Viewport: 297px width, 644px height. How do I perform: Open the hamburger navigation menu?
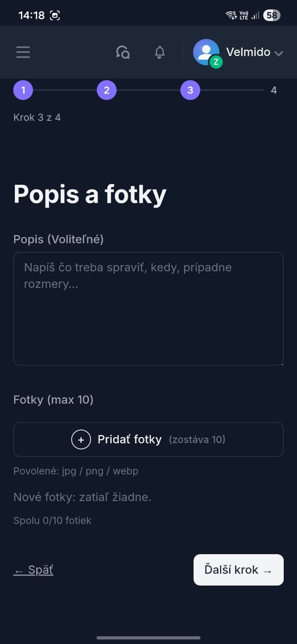(22, 52)
